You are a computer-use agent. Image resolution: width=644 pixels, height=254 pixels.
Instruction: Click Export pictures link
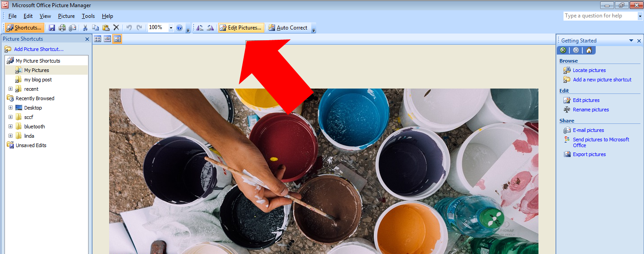pos(589,154)
